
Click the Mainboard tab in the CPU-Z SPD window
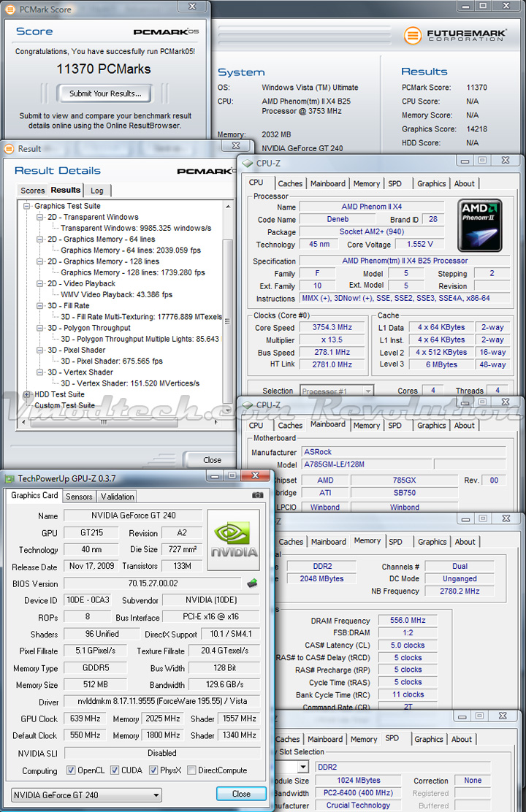[x=325, y=740]
